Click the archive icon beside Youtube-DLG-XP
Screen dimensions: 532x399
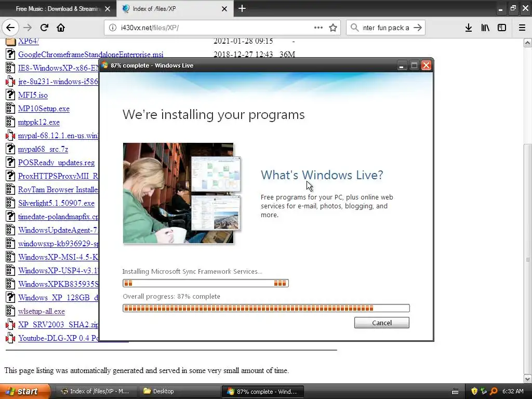tap(10, 338)
